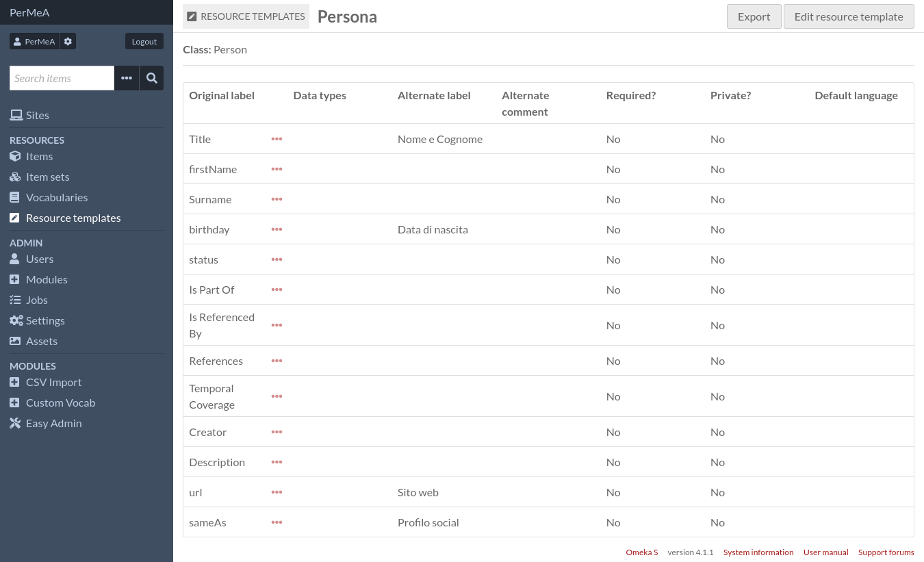This screenshot has height=562, width=924.
Task: Click the Search items input field
Action: click(x=62, y=78)
